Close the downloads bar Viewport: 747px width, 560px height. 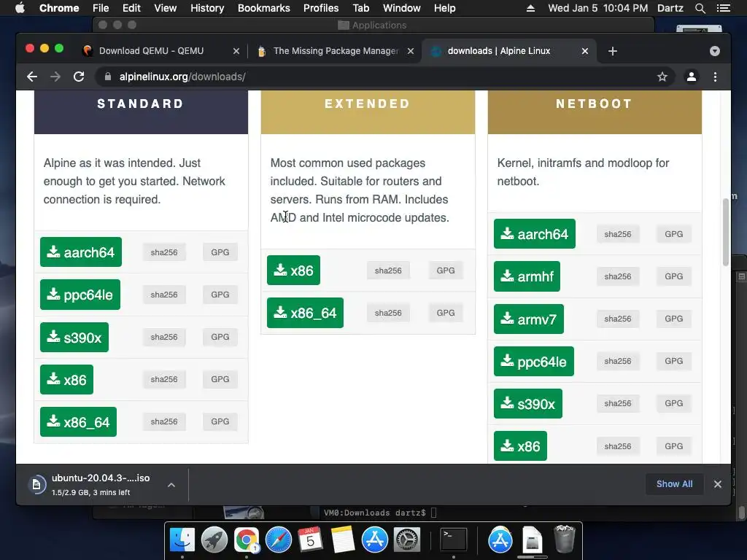(x=718, y=484)
